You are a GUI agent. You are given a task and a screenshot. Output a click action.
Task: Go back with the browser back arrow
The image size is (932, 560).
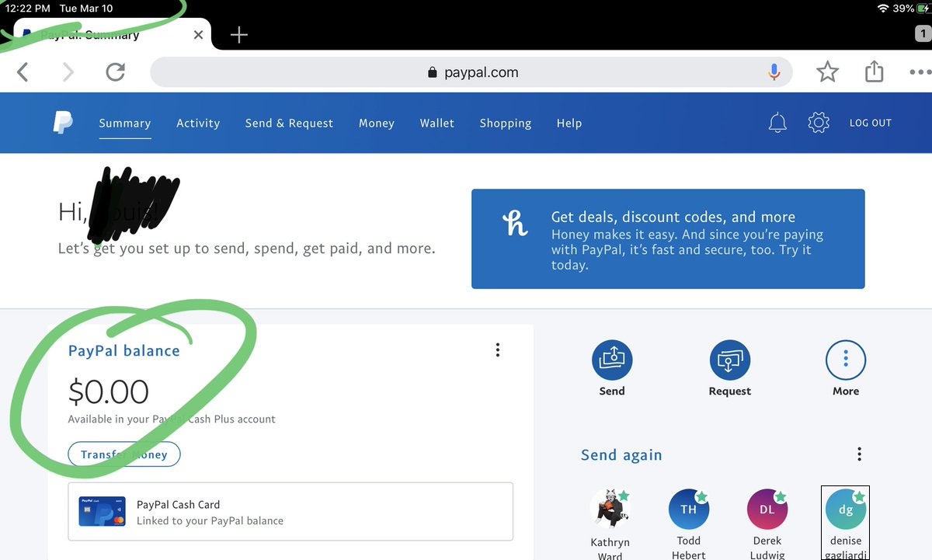click(23, 72)
